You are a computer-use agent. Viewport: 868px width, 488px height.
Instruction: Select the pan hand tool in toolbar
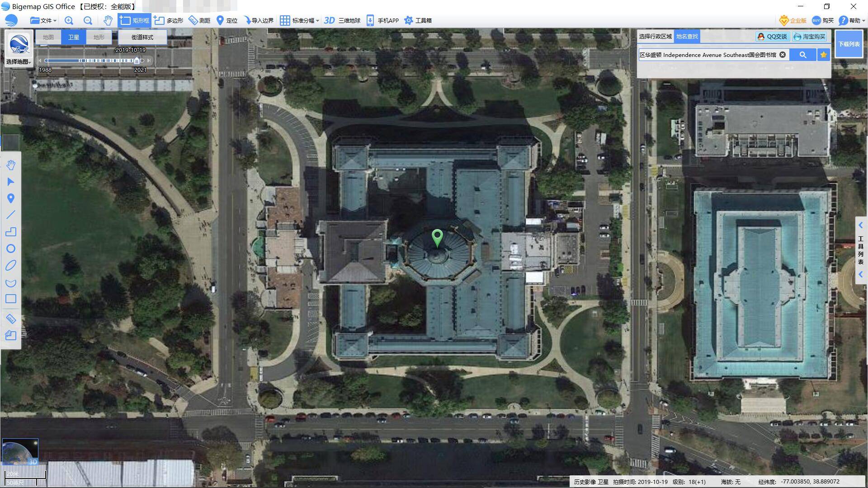pos(108,20)
